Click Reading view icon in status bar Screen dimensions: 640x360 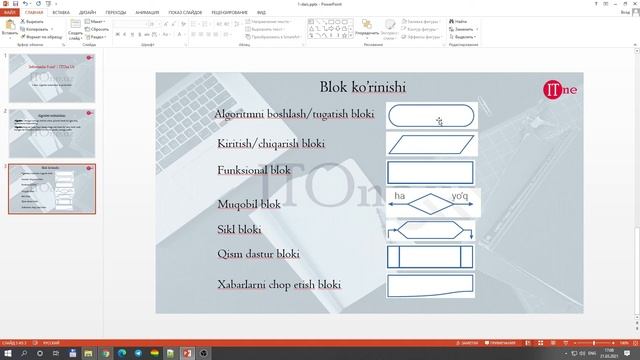[x=553, y=343]
